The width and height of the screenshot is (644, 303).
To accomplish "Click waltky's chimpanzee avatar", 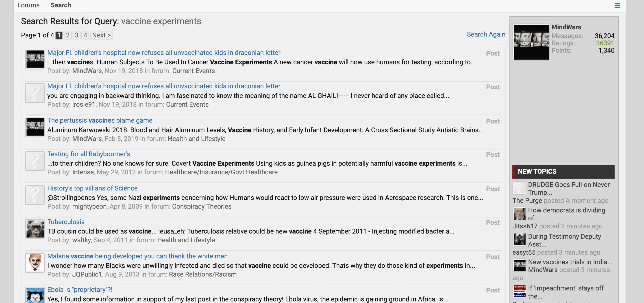I will pyautogui.click(x=35, y=229).
